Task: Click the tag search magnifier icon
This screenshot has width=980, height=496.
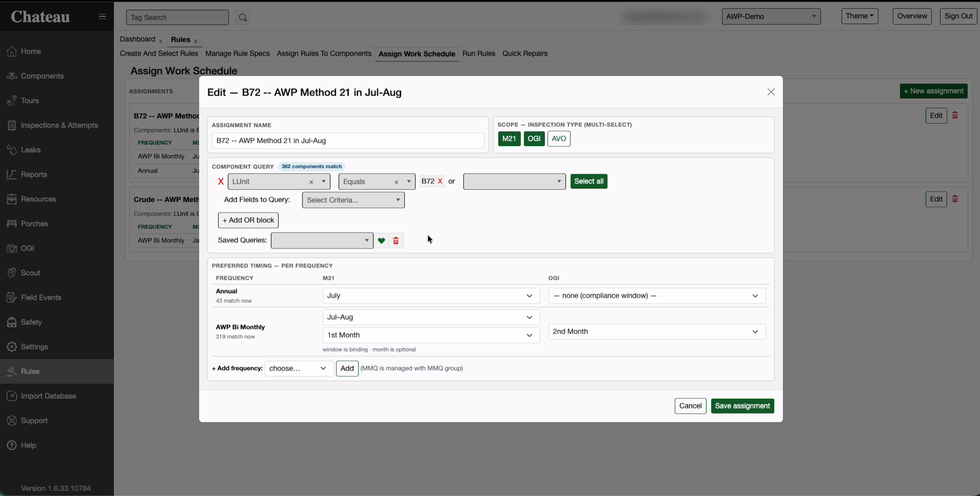Action: coord(243,18)
